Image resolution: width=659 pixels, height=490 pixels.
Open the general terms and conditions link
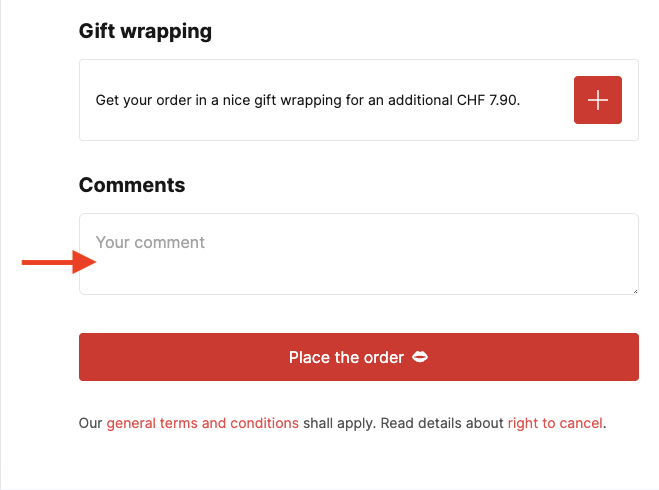coord(203,423)
